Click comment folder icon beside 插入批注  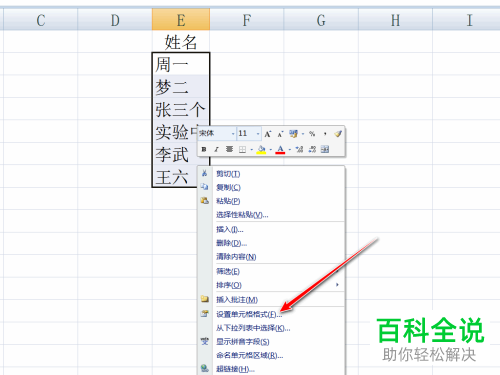[x=205, y=299]
